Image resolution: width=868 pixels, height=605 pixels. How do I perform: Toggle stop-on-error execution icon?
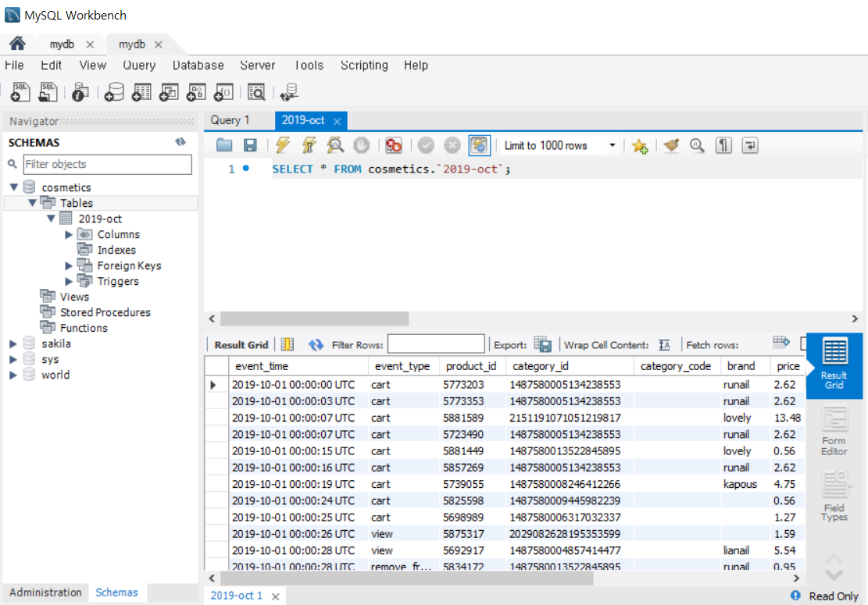394,145
